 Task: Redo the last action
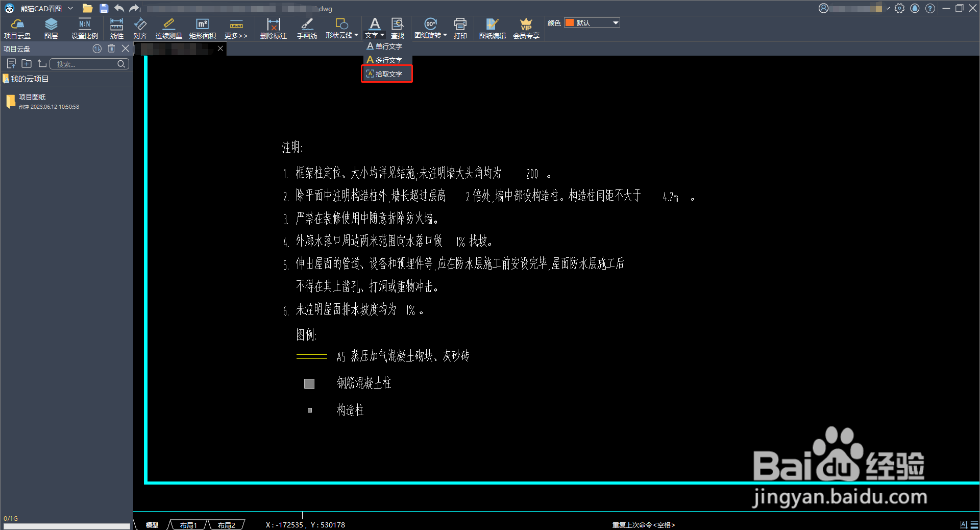pyautogui.click(x=134, y=8)
